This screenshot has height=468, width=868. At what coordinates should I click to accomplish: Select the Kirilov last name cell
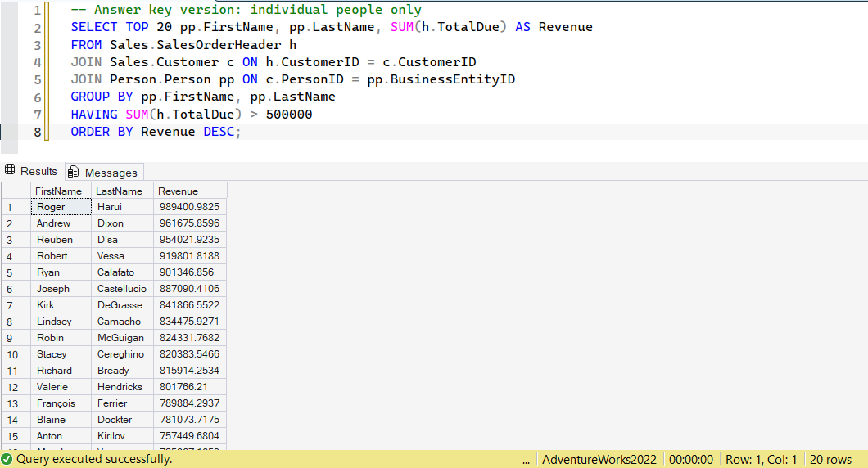point(122,436)
